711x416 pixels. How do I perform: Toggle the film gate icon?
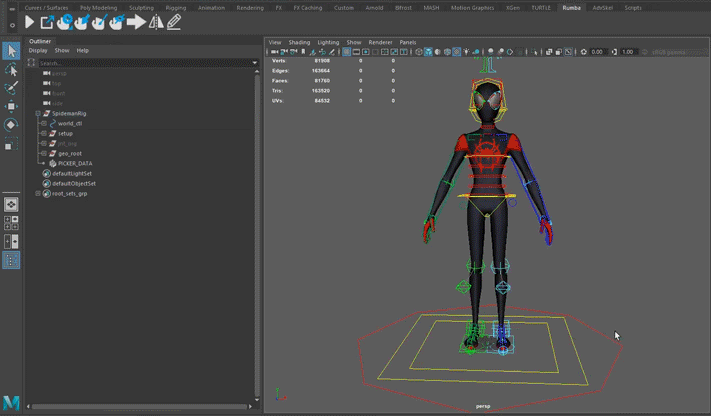[x=356, y=52]
